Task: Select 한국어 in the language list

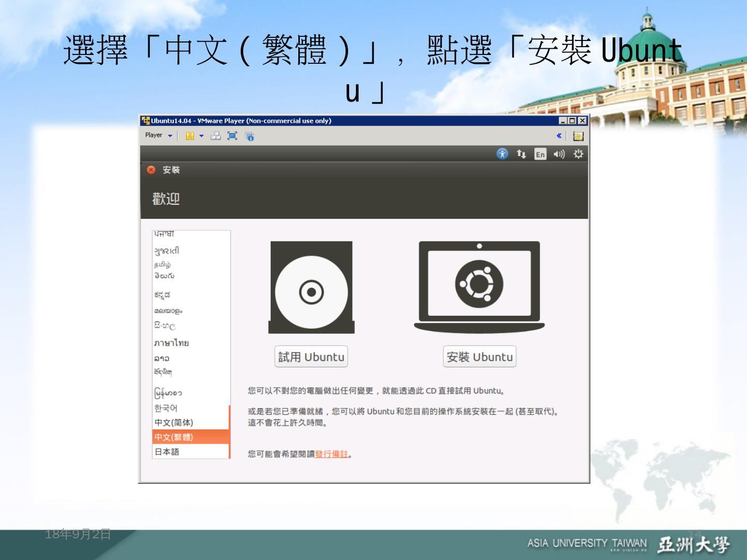Action: pyautogui.click(x=191, y=408)
